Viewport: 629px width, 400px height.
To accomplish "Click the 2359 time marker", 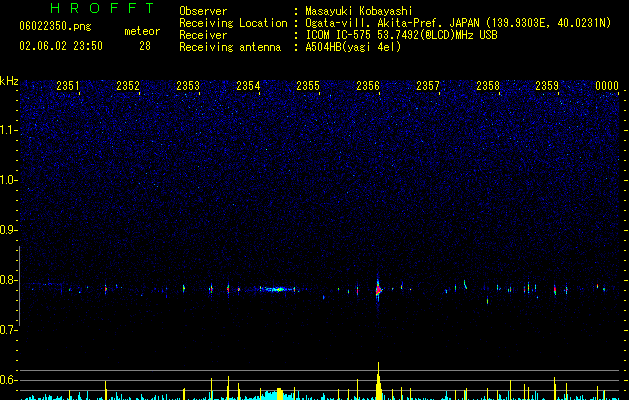I will point(547,85).
